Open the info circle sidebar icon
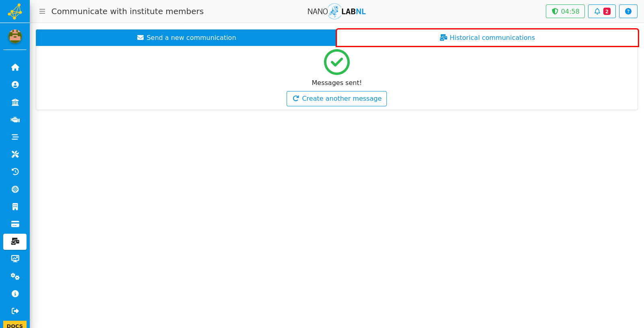The image size is (644, 328). pyautogui.click(x=15, y=294)
